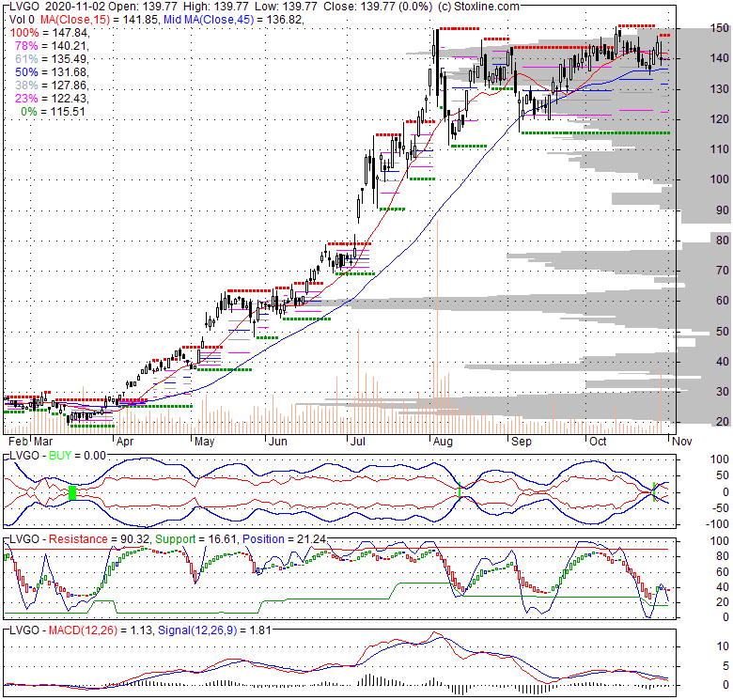
Task: Select the Mid MA(Close,45) = 136.82 legend
Action: [x=234, y=20]
